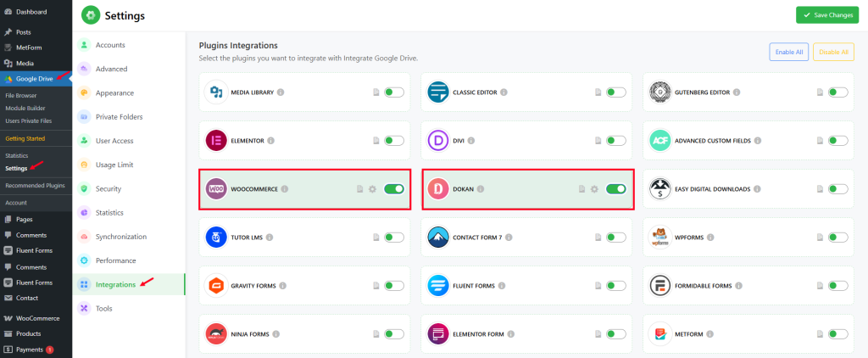Open the Dashboard menu item
868x358 pixels.
tap(36, 12)
